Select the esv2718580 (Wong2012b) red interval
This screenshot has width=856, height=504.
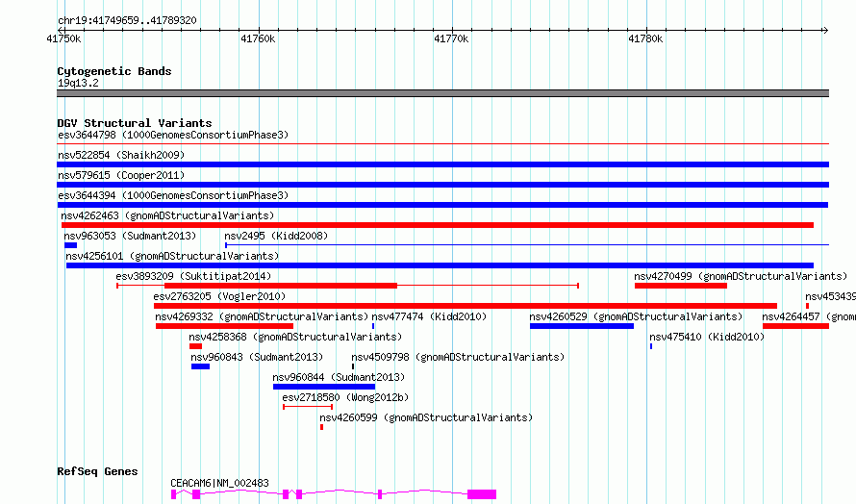point(308,407)
